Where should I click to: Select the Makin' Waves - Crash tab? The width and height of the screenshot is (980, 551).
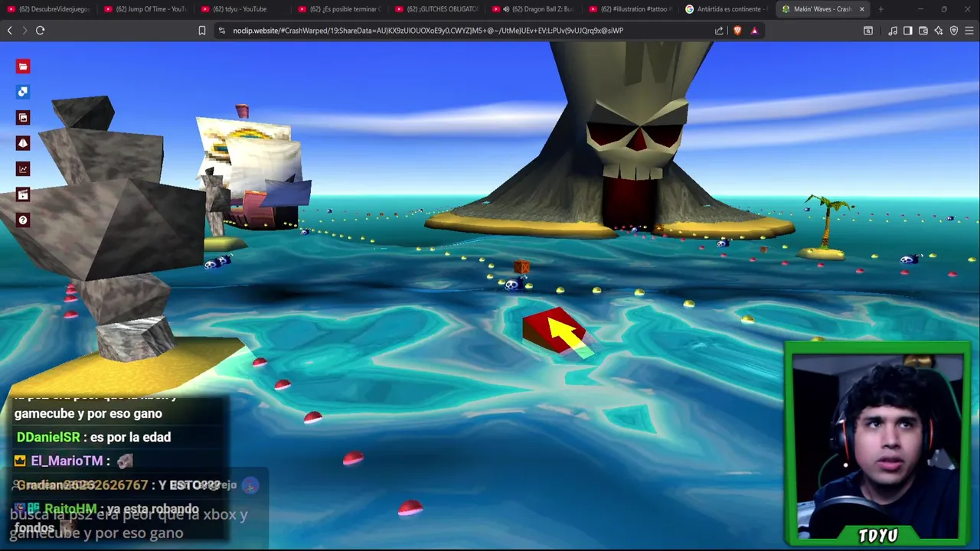click(823, 9)
